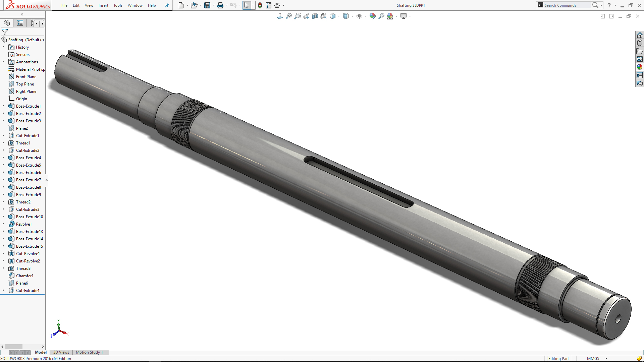Image resolution: width=644 pixels, height=362 pixels.
Task: Select Revolve1 in the feature tree
Action: coord(24,224)
